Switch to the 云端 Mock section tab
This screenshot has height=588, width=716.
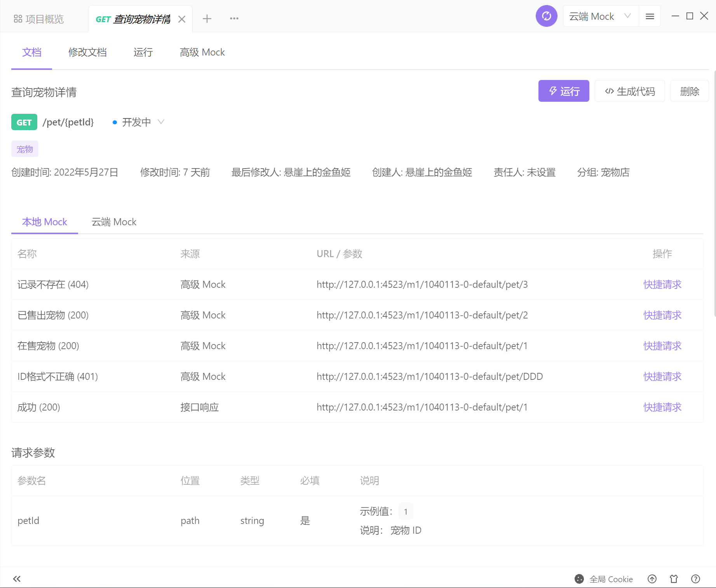[x=113, y=222]
